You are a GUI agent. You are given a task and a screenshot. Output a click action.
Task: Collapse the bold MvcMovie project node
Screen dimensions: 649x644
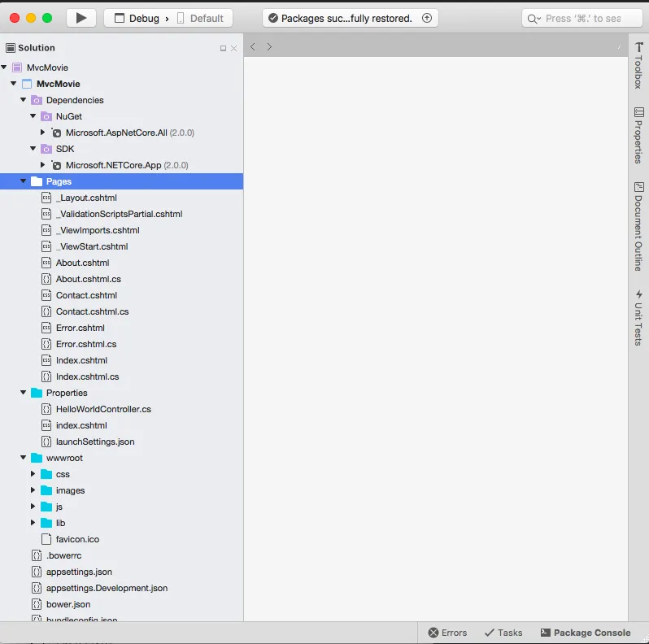[x=14, y=83]
